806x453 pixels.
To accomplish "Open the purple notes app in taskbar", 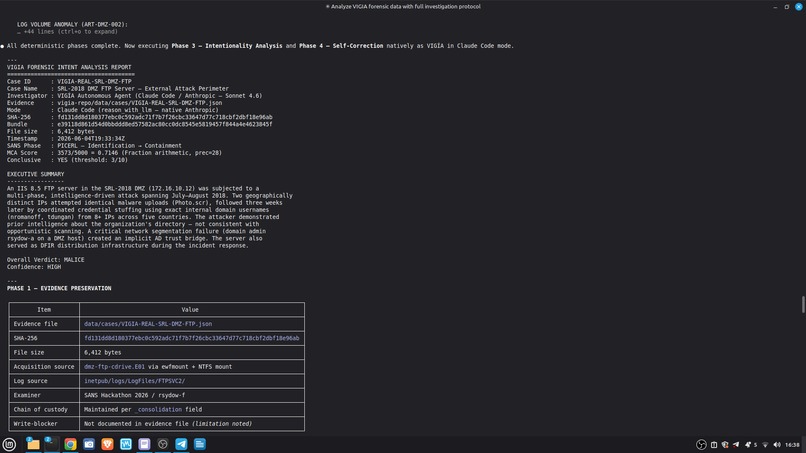I will coord(144,444).
